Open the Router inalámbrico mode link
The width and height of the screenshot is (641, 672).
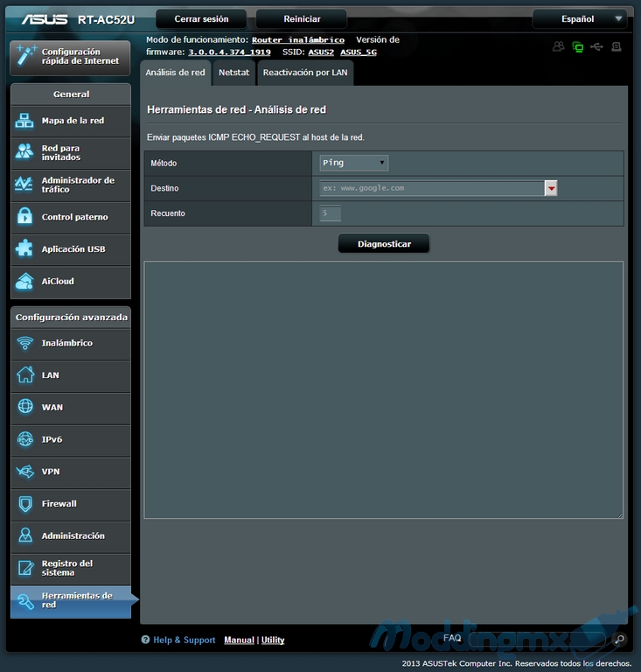[298, 40]
